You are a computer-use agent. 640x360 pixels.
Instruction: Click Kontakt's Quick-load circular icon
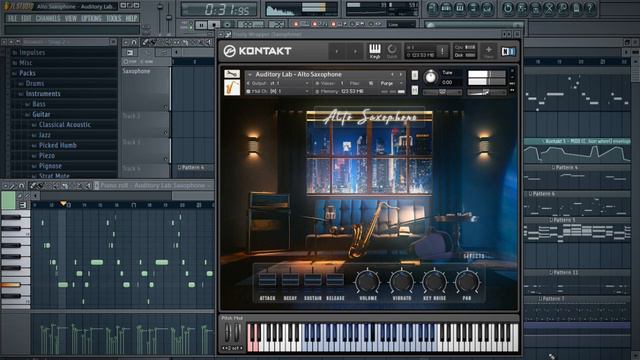392,51
